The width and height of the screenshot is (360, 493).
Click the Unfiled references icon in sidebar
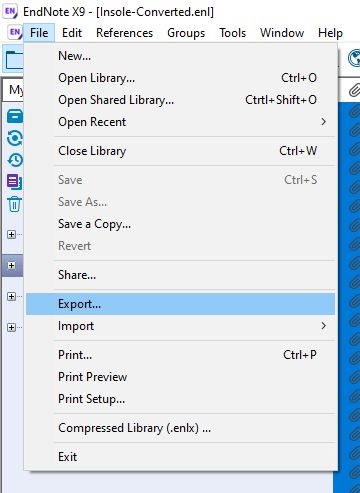click(15, 182)
